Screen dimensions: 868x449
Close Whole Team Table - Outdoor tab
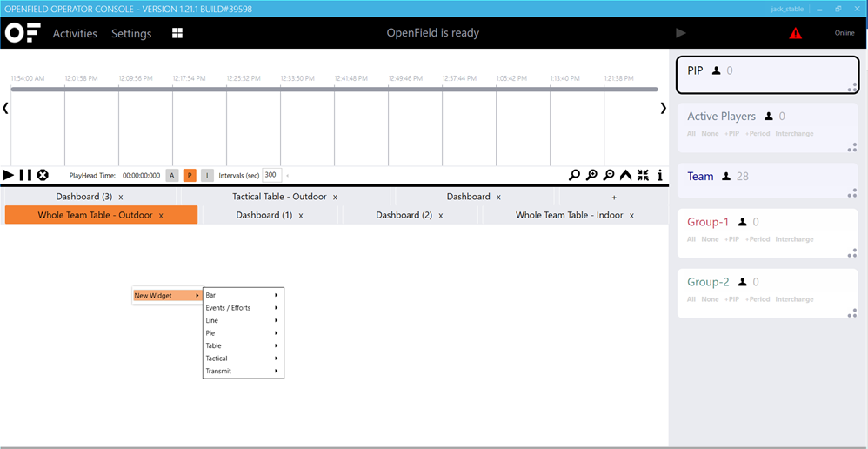[x=161, y=216]
